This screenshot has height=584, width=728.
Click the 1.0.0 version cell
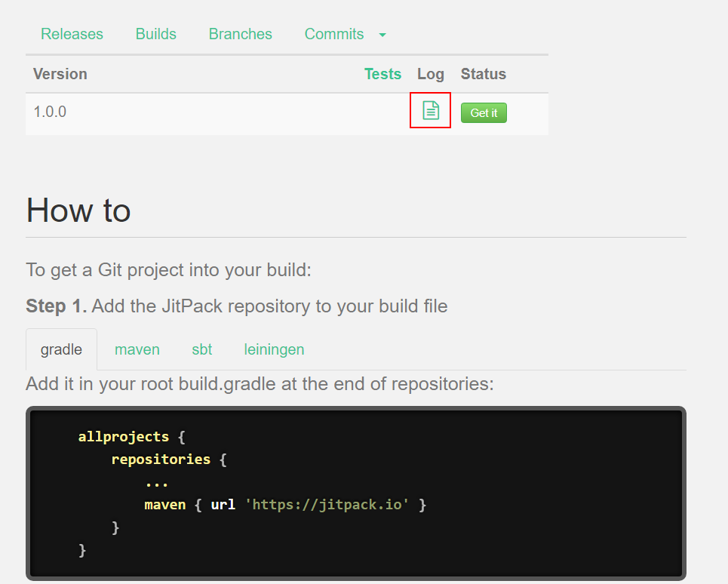[50, 112]
